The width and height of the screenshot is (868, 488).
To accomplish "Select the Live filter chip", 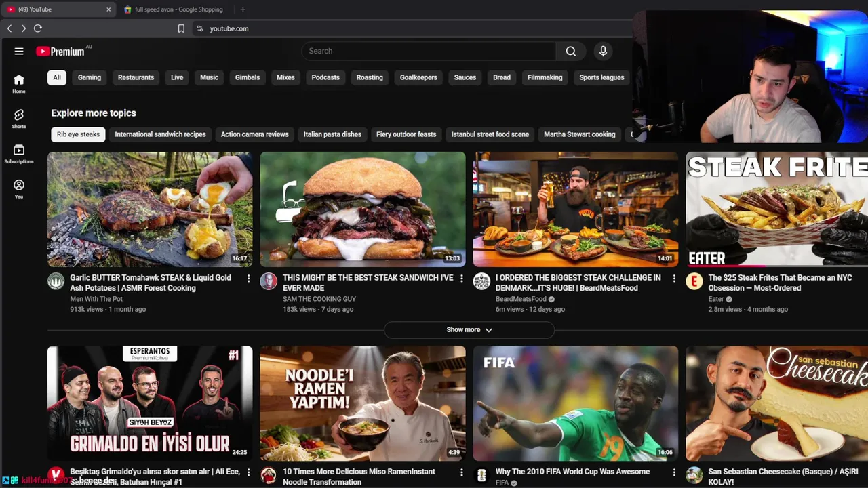I will pyautogui.click(x=177, y=77).
